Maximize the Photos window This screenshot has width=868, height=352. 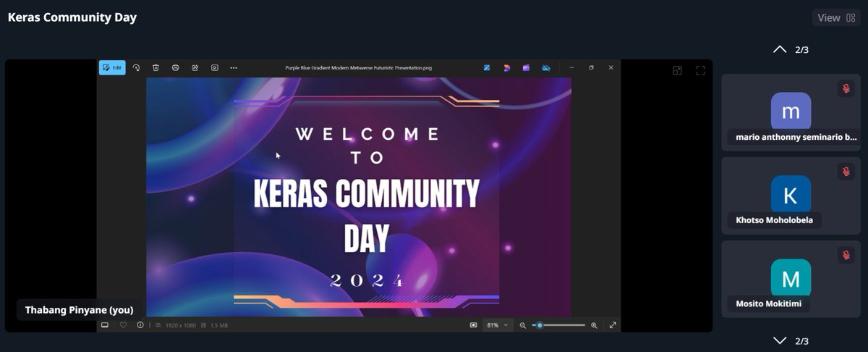(x=591, y=67)
